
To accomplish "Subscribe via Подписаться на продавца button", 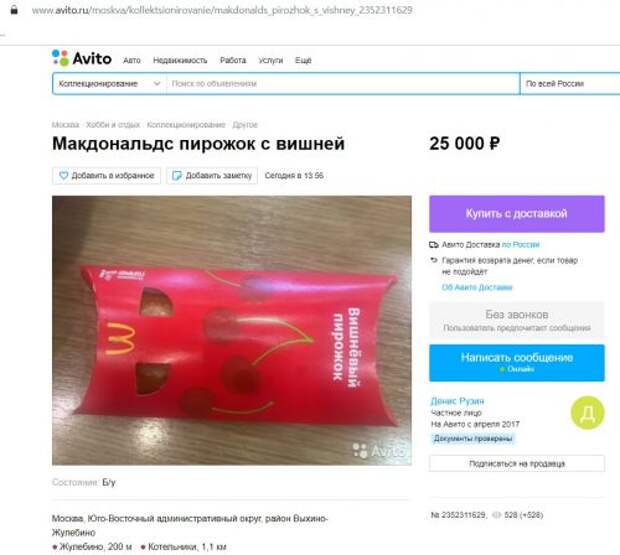I will coord(517,463).
